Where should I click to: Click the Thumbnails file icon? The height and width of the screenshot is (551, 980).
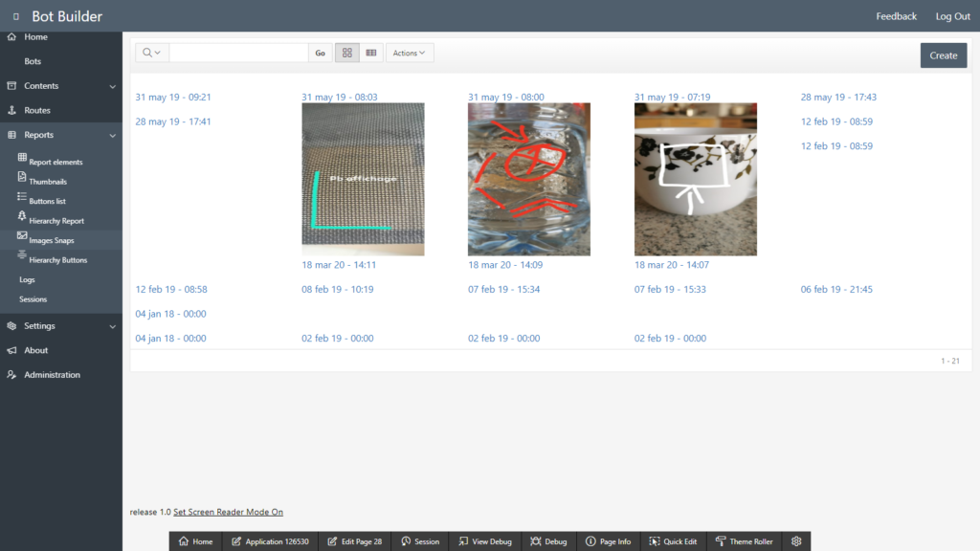22,177
